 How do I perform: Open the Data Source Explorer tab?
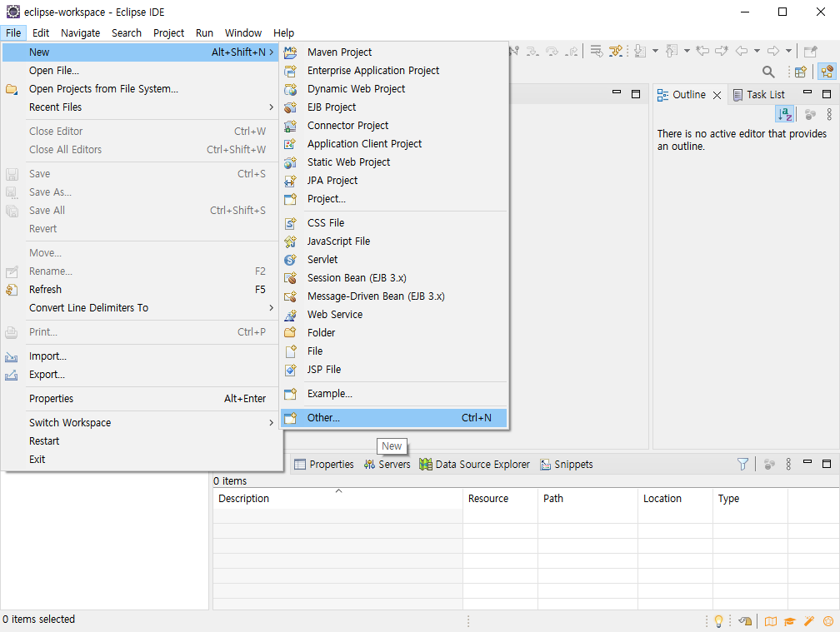coord(475,465)
